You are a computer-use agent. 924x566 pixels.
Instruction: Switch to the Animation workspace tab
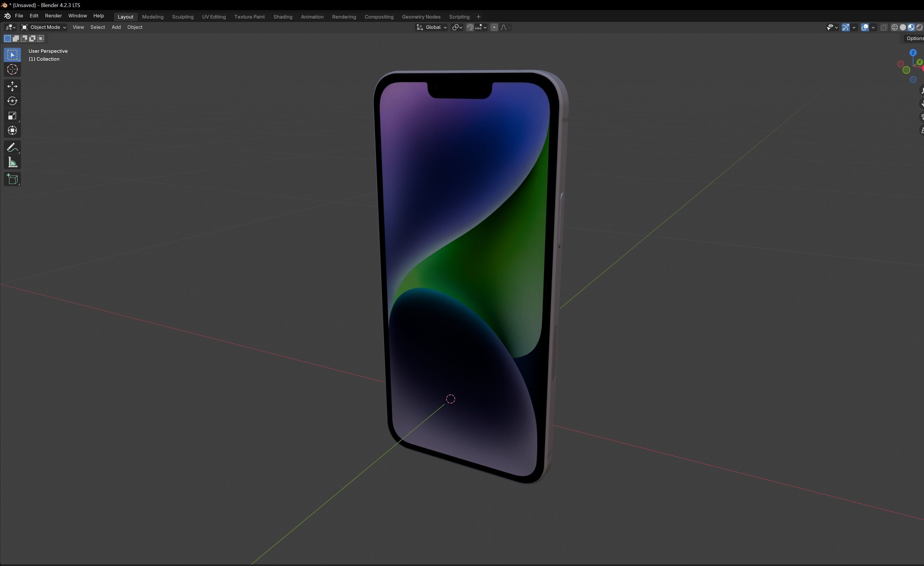tap(312, 17)
